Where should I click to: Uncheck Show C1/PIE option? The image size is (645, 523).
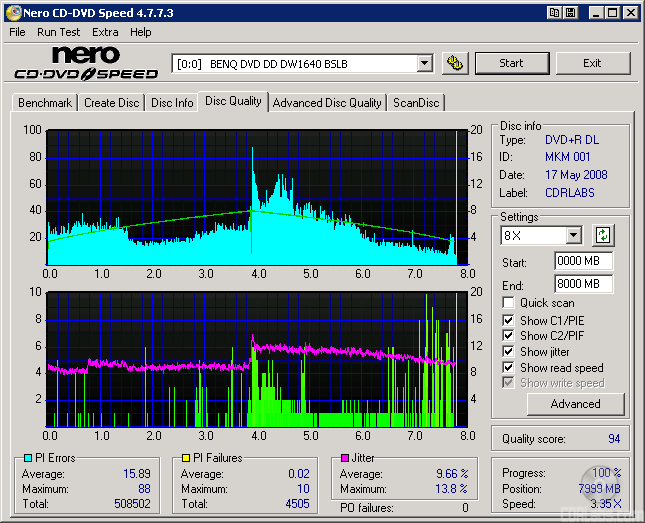(509, 320)
